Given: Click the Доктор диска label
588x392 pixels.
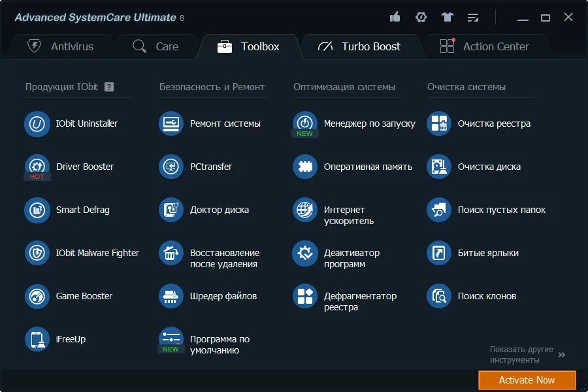Looking at the screenshot, I should click(220, 210).
